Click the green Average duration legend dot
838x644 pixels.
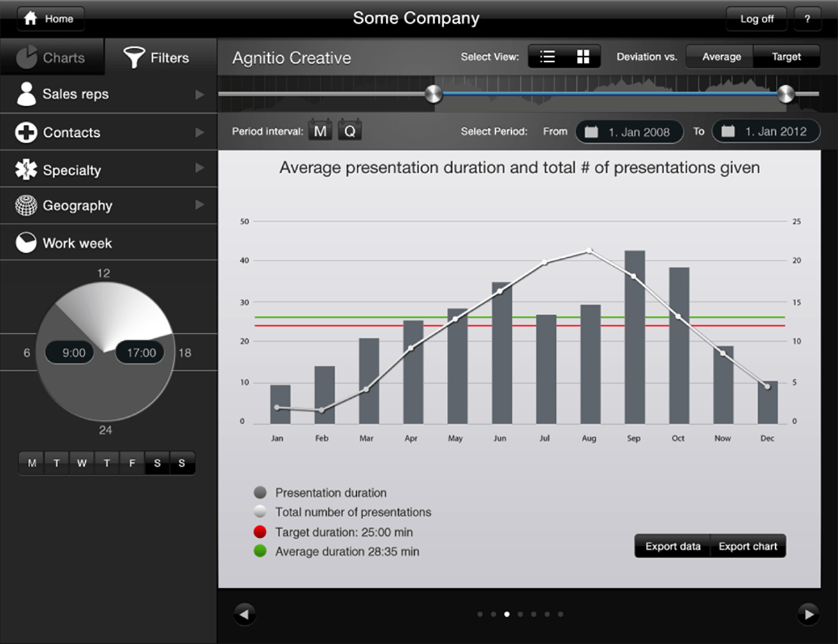tap(260, 551)
